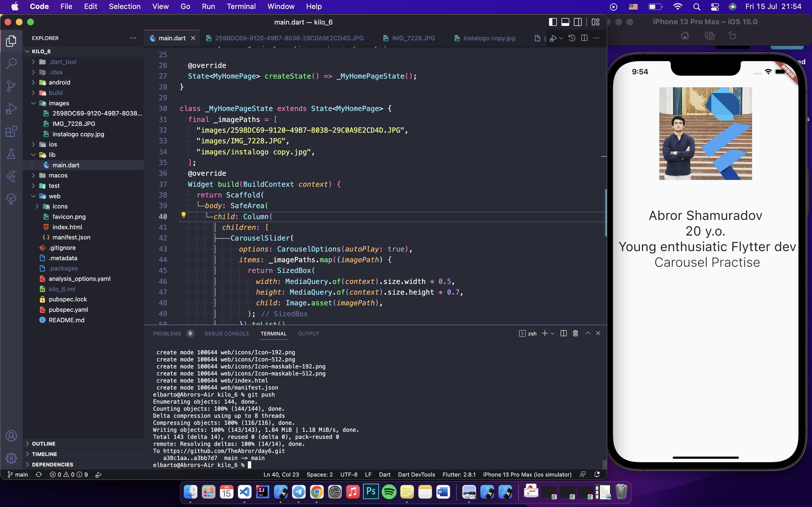Kill the terminal with the trash icon
The height and width of the screenshot is (507, 812).
[x=575, y=333]
